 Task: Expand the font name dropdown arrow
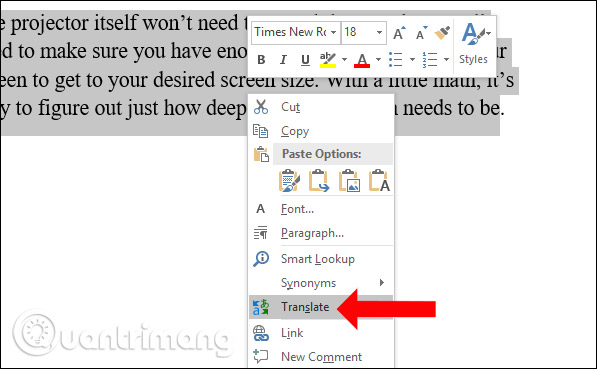pyautogui.click(x=334, y=32)
